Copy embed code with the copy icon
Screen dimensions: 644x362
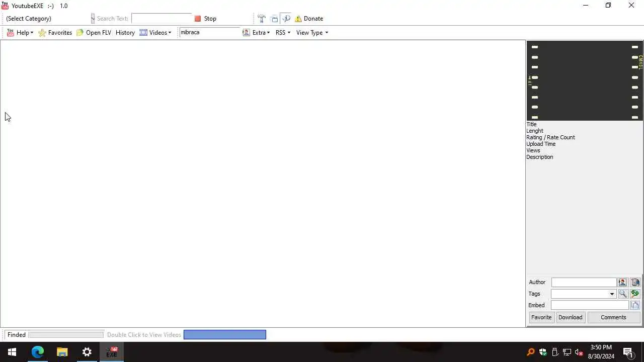coord(635,305)
